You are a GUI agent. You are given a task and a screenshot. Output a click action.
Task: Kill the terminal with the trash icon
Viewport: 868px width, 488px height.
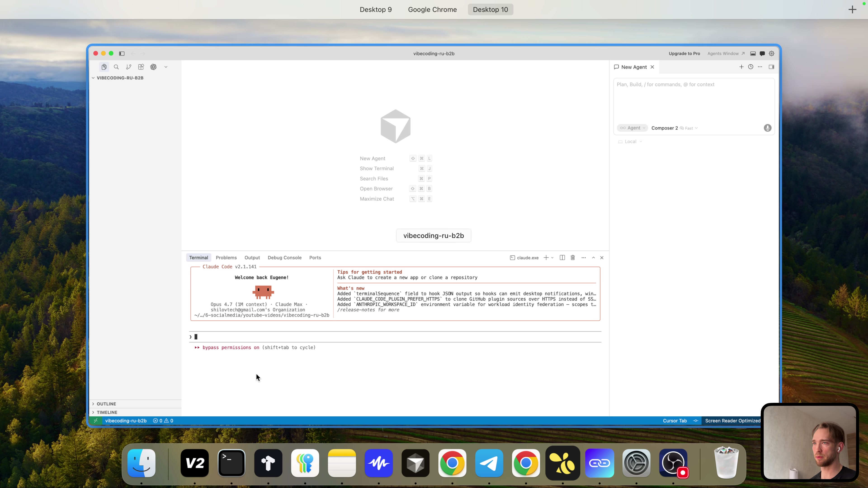pyautogui.click(x=573, y=258)
